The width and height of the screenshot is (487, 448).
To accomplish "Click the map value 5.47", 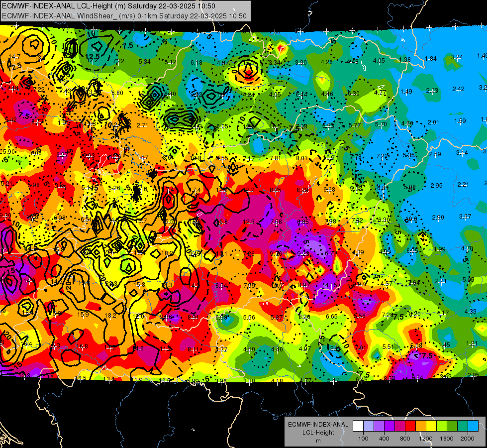I will point(333,380).
